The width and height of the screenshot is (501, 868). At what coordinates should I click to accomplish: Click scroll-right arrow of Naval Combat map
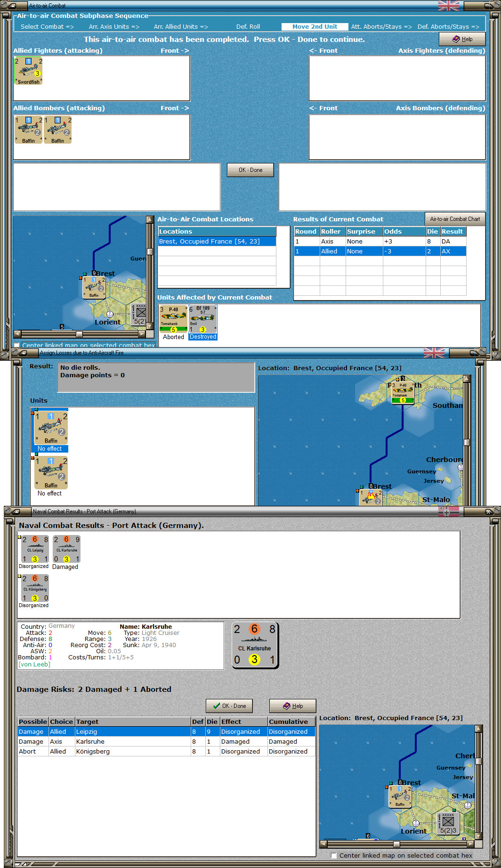tap(471, 844)
